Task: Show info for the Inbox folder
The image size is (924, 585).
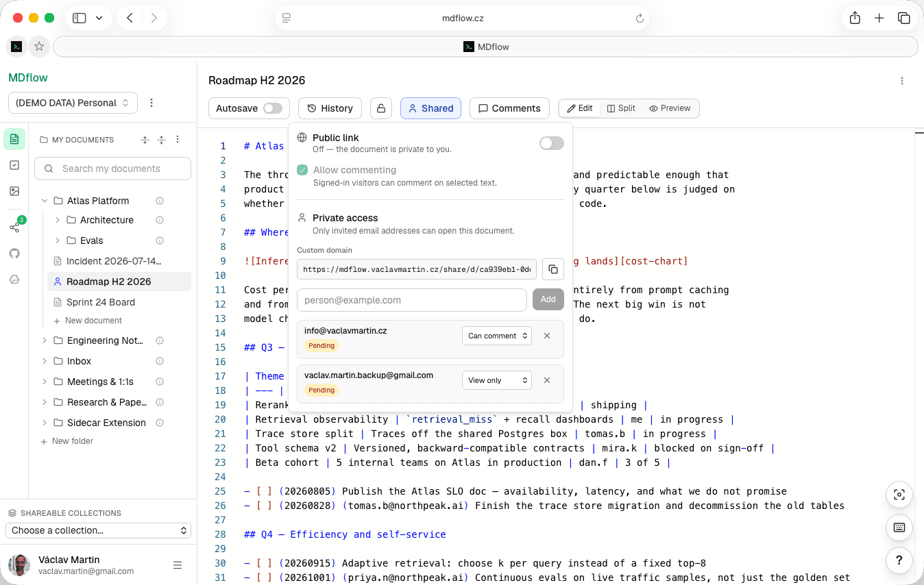Action: click(160, 361)
